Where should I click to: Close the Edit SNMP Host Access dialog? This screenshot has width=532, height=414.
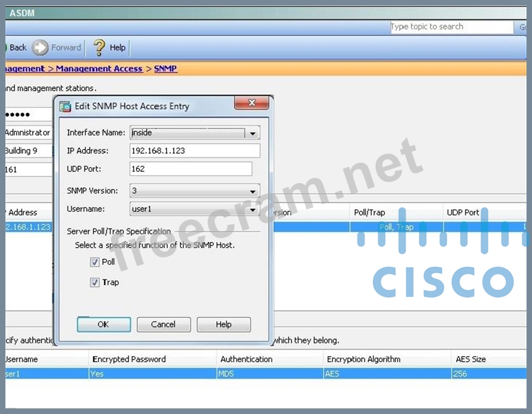pos(251,103)
